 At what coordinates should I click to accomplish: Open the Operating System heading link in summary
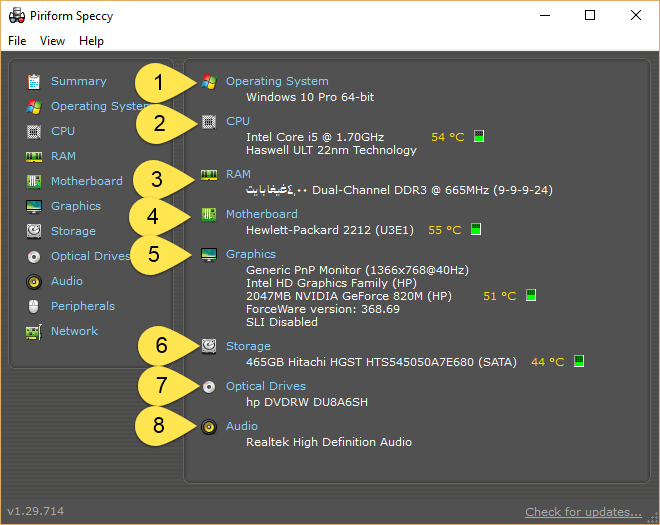pyautogui.click(x=277, y=81)
